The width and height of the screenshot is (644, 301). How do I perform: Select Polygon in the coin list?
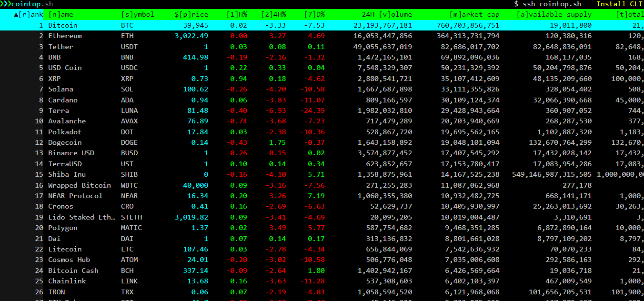click(x=62, y=228)
